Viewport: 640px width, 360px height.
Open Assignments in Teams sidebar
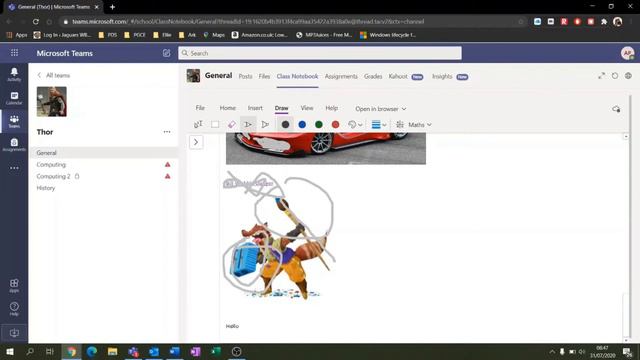(x=14, y=145)
